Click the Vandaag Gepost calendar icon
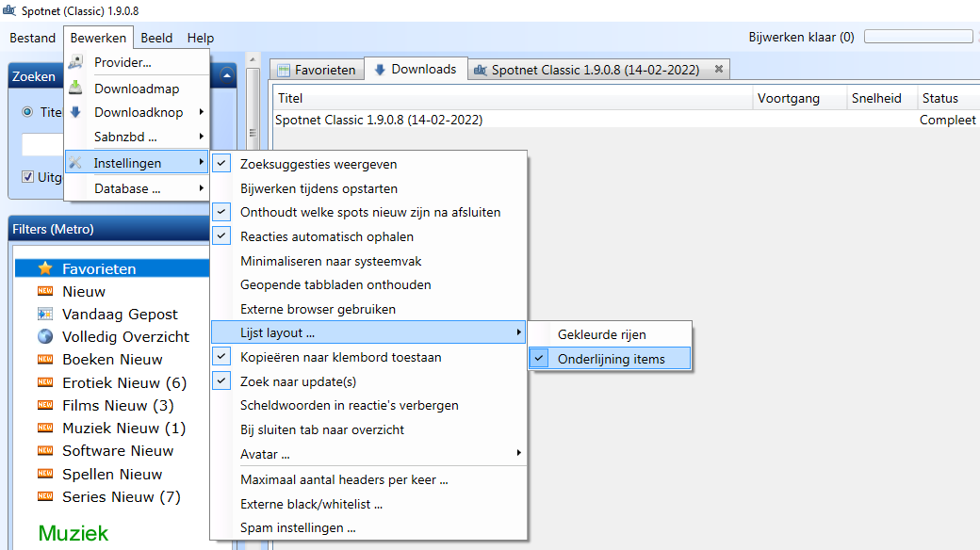 pos(45,314)
